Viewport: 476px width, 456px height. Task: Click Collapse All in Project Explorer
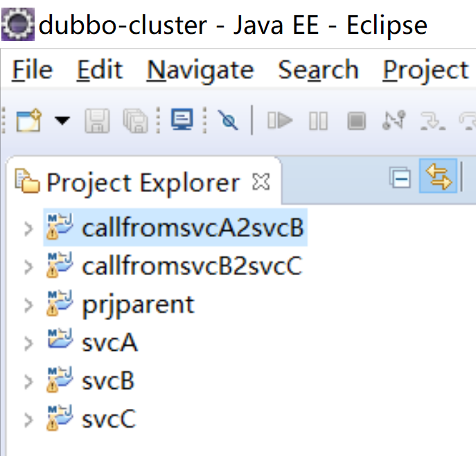[x=401, y=179]
